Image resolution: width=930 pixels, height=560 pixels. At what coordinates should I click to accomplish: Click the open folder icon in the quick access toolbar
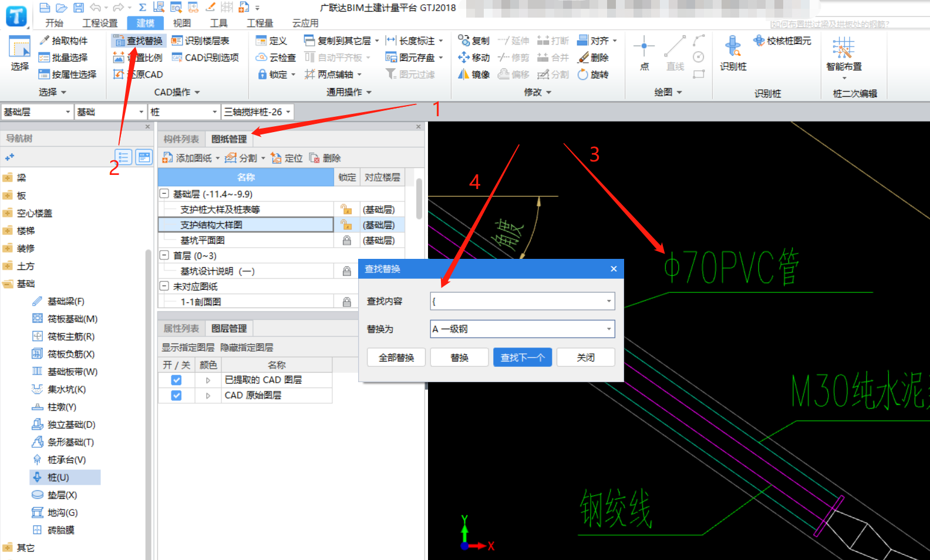[x=62, y=8]
